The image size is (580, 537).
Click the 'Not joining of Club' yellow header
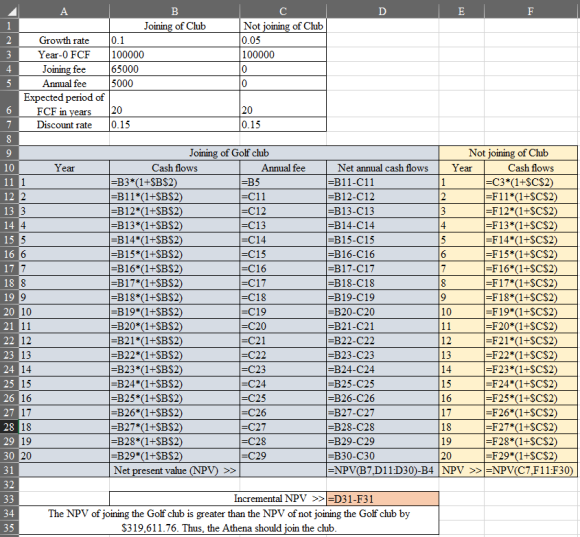click(508, 153)
